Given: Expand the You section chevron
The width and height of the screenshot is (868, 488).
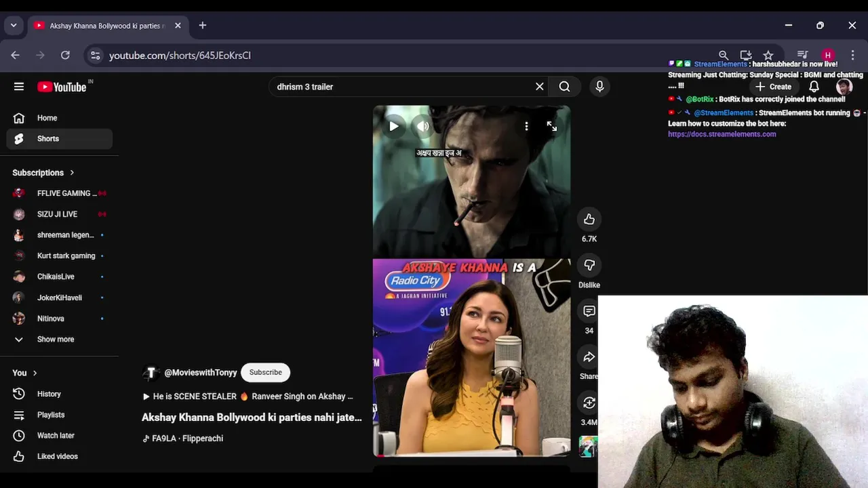Looking at the screenshot, I should pos(35,373).
